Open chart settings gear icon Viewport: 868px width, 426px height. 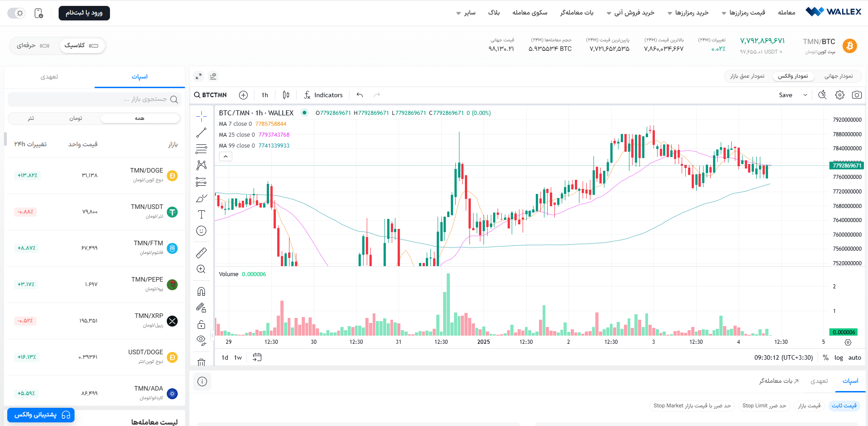[x=840, y=95]
